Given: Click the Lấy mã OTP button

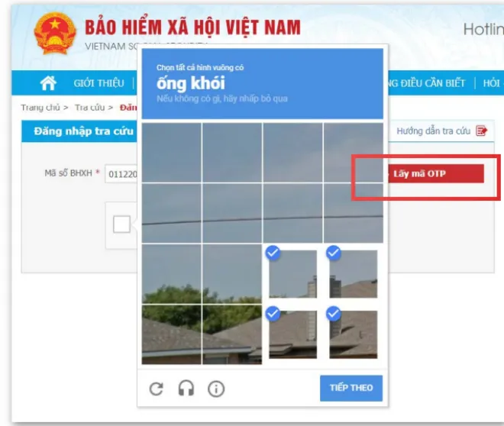Looking at the screenshot, I should click(x=436, y=174).
